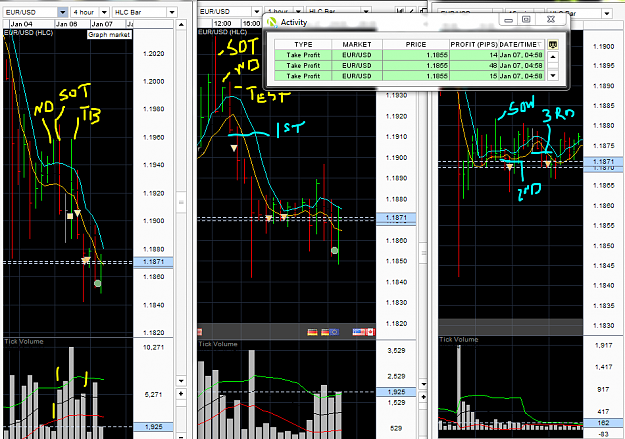
Task: Click scroll down arrow on 4 hour chart
Action: click(x=181, y=381)
